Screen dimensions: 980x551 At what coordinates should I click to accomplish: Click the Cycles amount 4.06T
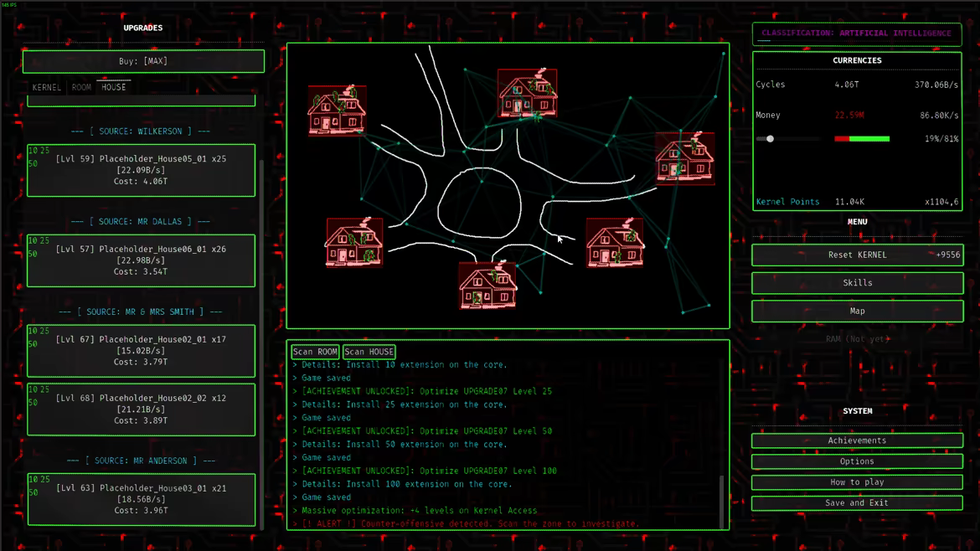846,85
